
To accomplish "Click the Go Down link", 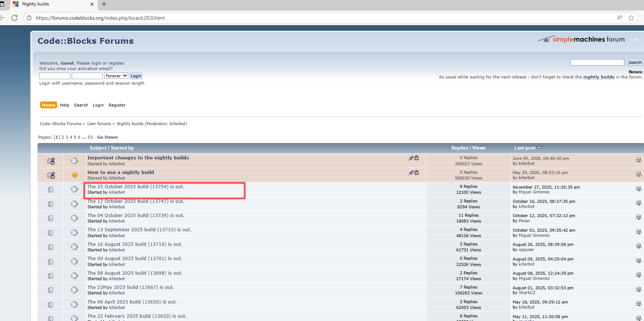I will [107, 137].
